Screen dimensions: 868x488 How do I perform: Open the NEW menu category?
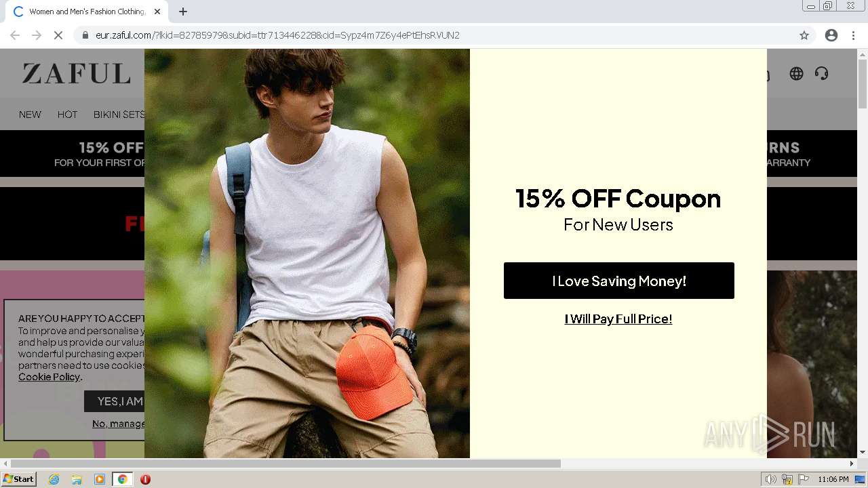tap(30, 115)
